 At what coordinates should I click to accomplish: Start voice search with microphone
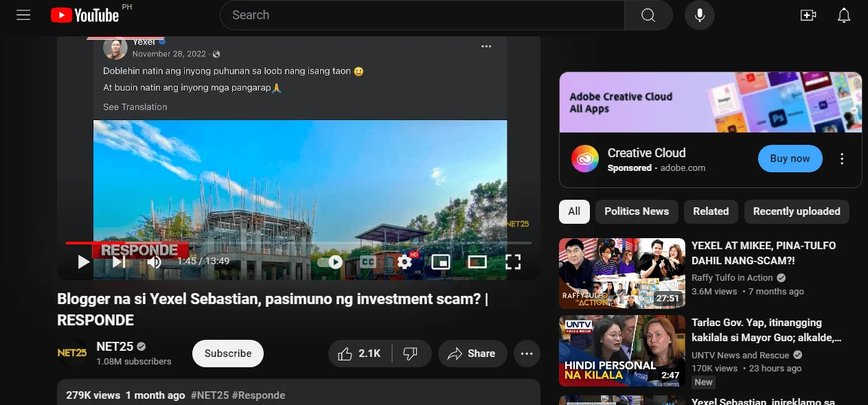(x=700, y=15)
